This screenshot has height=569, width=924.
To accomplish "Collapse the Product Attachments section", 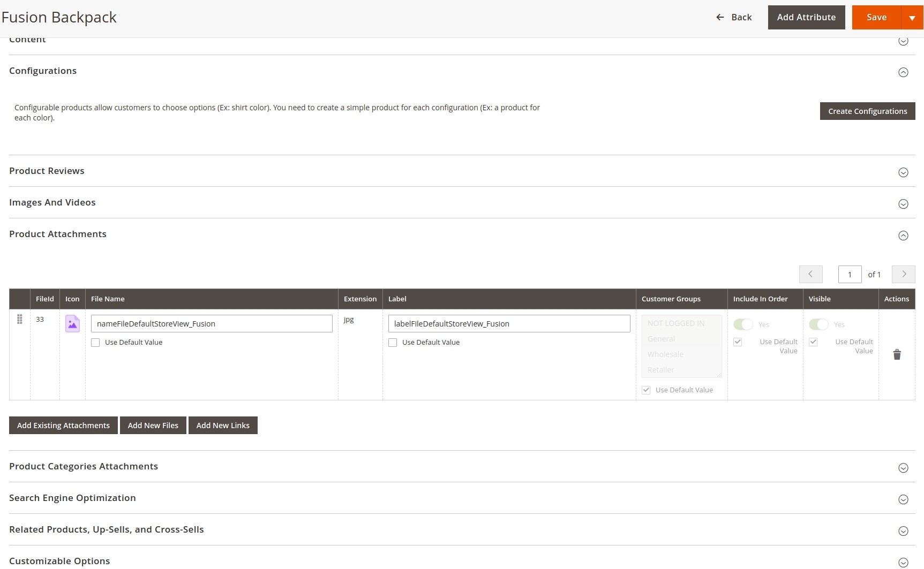I will coord(903,236).
